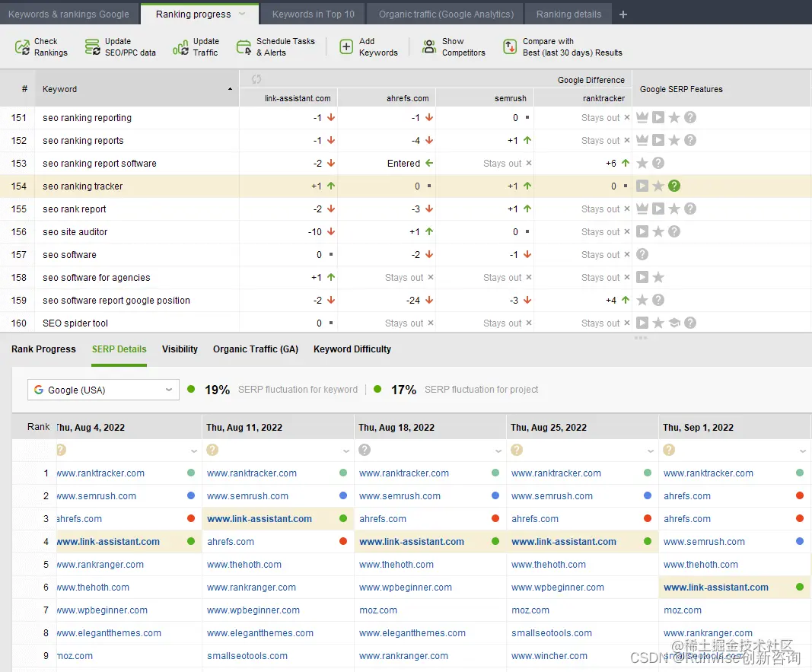Click star SERP icon for seo ranking tracker
Viewport: 812px width, 672px height.
pos(658,186)
